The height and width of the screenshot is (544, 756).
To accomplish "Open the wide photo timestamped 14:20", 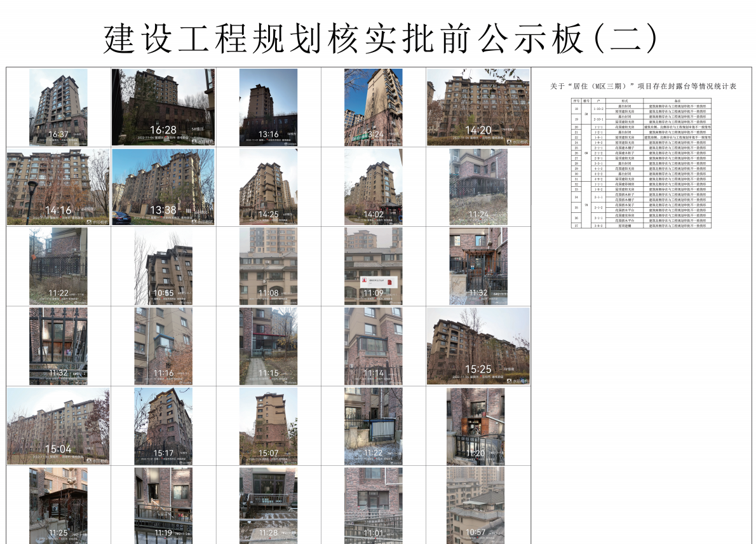I will coord(478,107).
